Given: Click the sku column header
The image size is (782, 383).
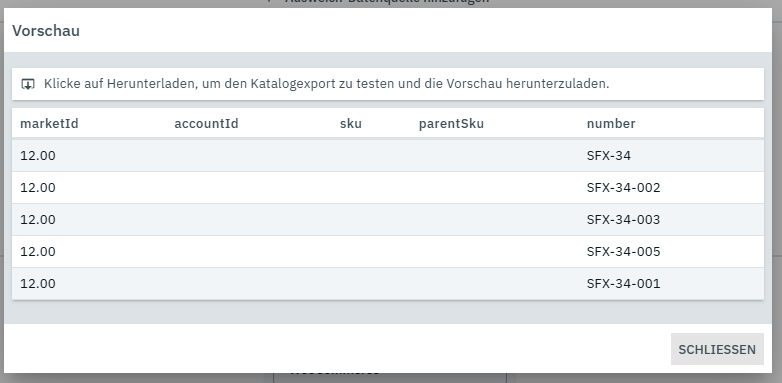Looking at the screenshot, I should 351,123.
